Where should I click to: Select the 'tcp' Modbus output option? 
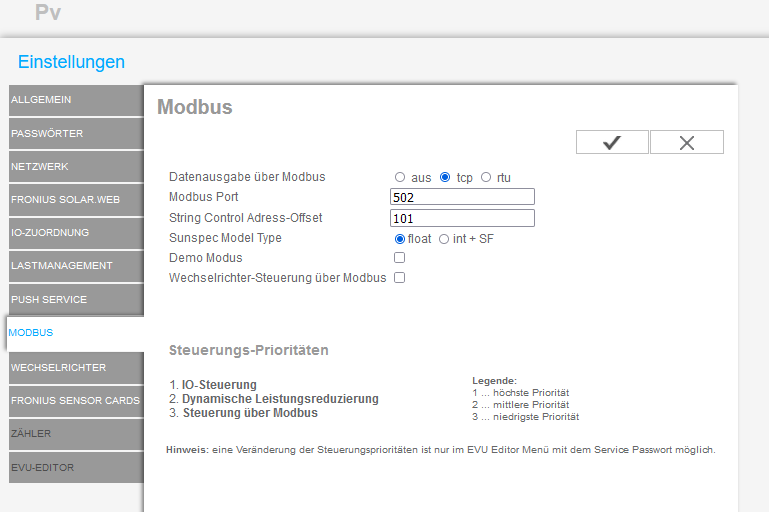coord(445,177)
